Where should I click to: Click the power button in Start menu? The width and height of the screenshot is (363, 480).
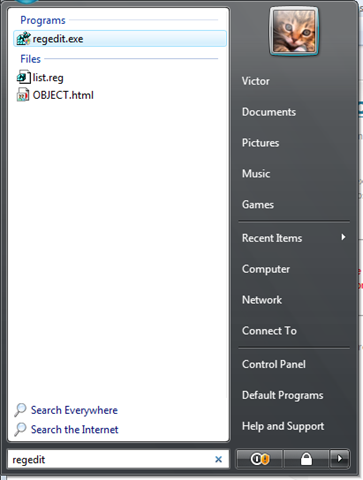pyautogui.click(x=260, y=459)
